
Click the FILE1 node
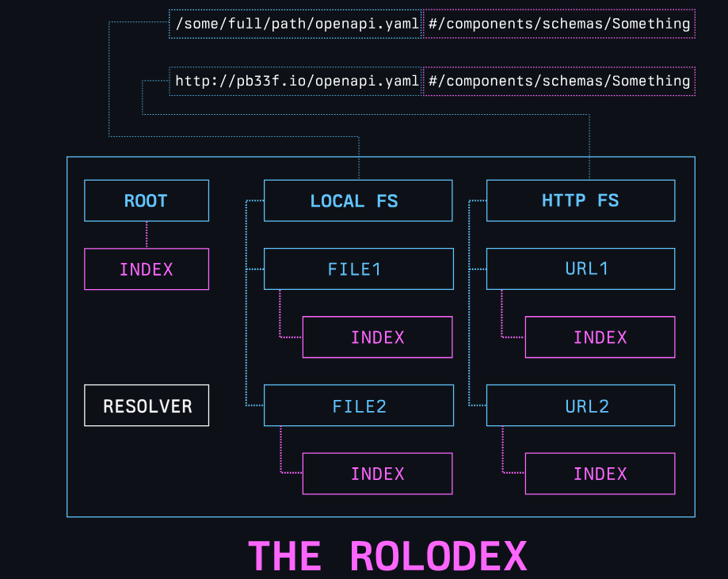point(358,269)
